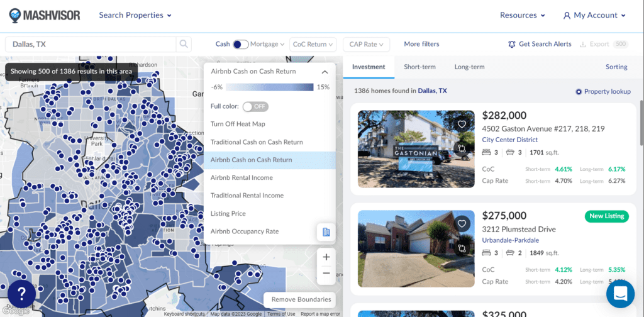The width and height of the screenshot is (644, 317).
Task: Click the My Account user icon
Action: pos(567,16)
